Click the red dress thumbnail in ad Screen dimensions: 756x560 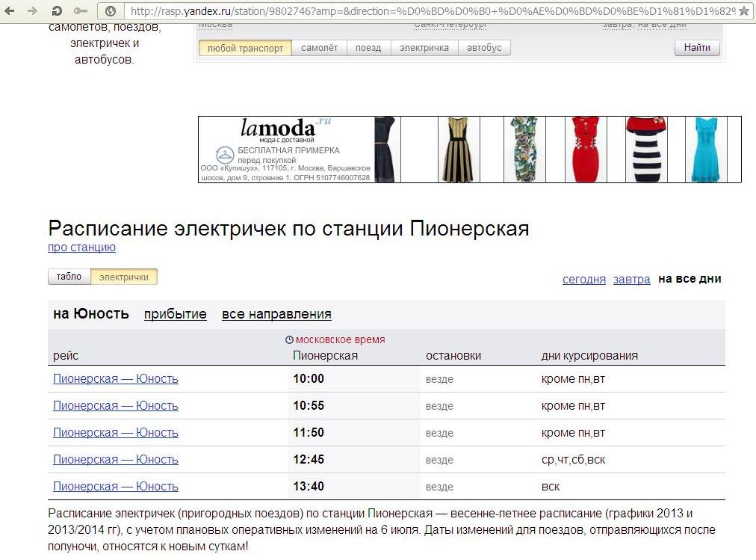(x=583, y=150)
